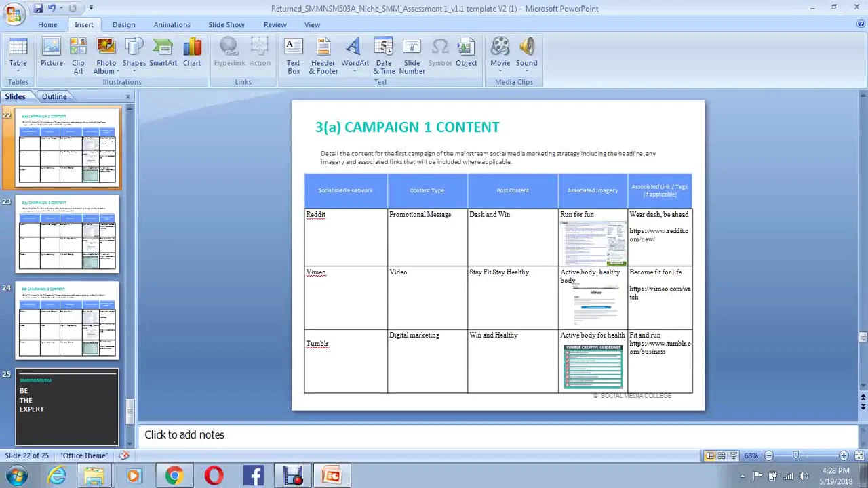Click the 'Promotional Message' cell
The height and width of the screenshot is (488, 868).
[x=427, y=237]
